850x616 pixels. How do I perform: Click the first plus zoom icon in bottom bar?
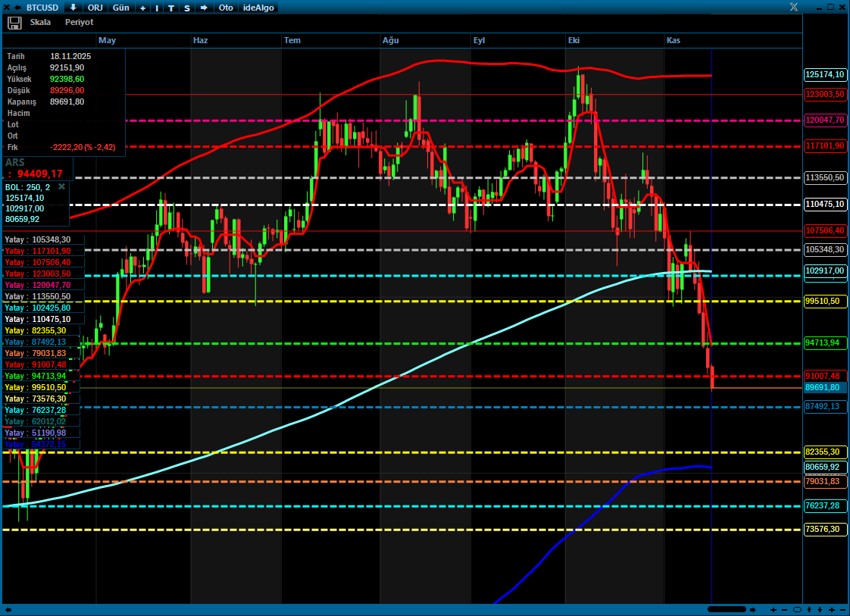773,610
